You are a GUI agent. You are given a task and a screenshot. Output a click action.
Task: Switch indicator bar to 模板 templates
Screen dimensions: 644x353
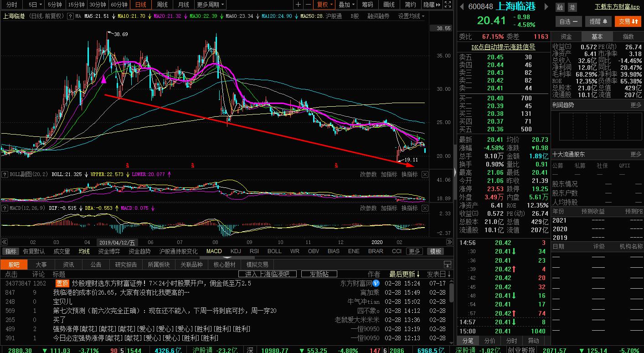435,251
